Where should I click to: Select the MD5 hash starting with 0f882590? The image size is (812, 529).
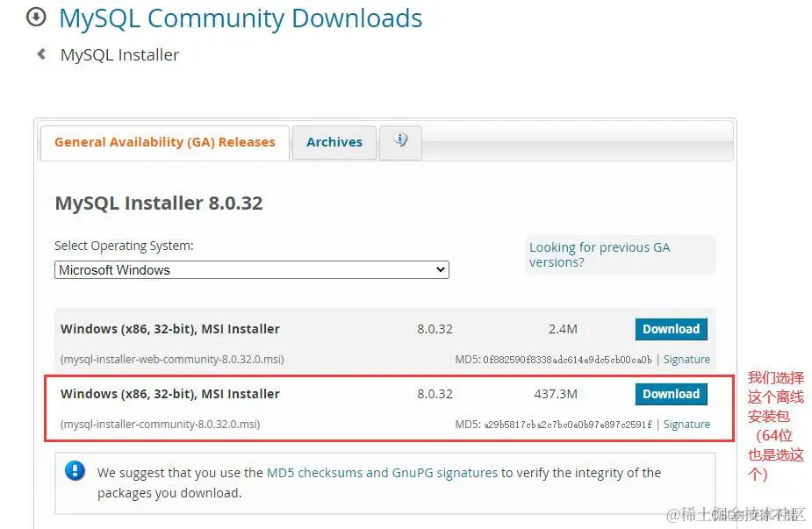(x=568, y=360)
